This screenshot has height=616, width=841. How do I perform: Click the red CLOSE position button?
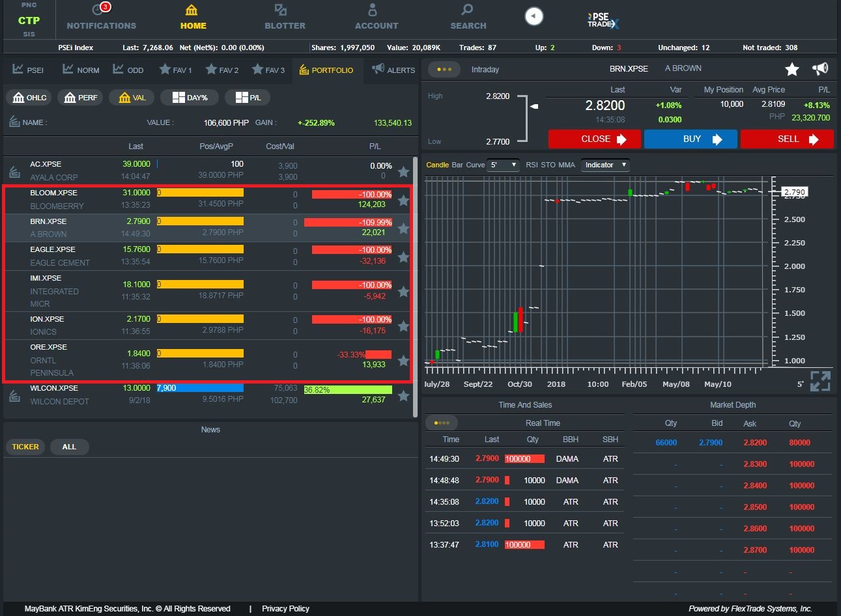[595, 139]
